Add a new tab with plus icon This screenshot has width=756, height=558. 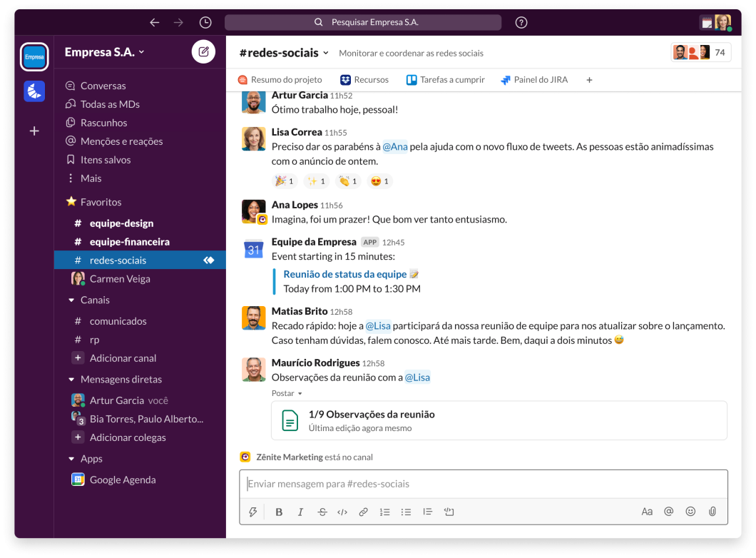point(589,80)
